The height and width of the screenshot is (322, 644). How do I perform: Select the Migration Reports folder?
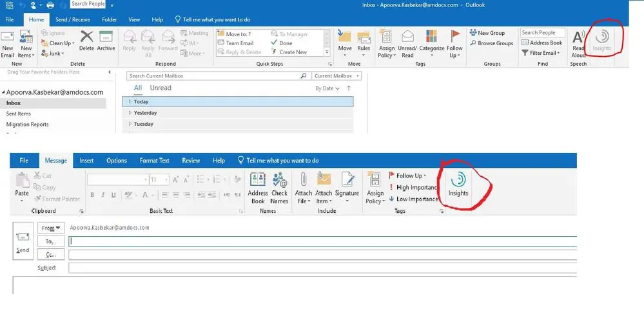pyautogui.click(x=28, y=125)
